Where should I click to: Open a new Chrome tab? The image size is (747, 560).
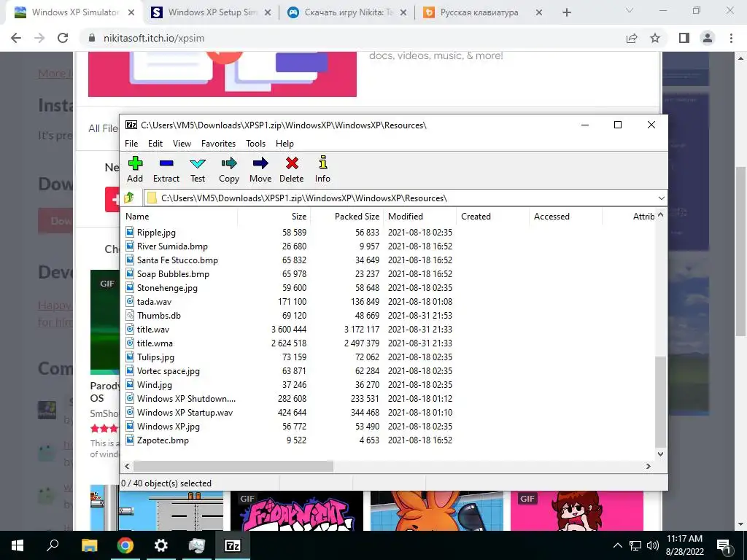pyautogui.click(x=566, y=12)
